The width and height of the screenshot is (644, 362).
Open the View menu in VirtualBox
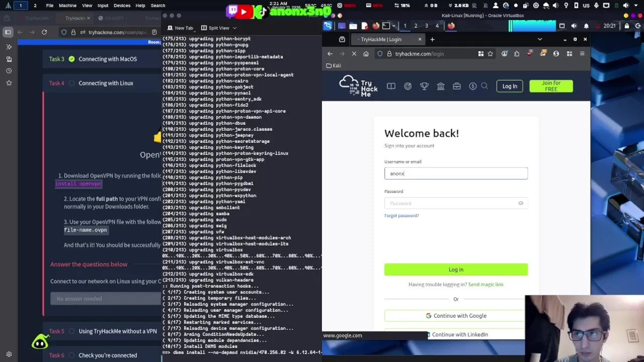(87, 6)
